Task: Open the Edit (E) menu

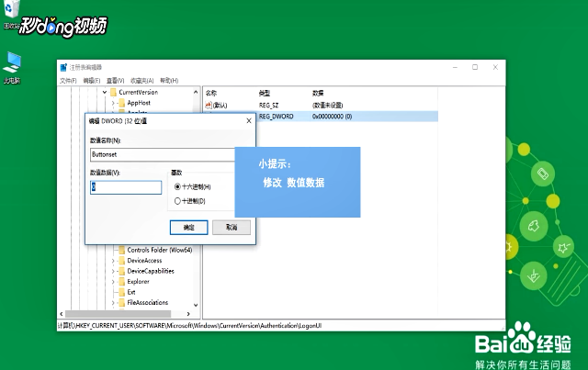Action: pos(92,81)
